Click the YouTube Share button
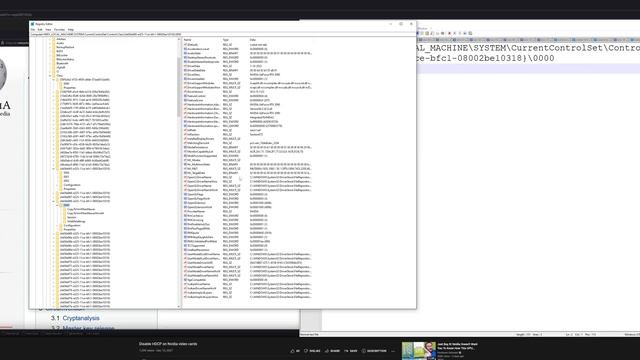Screen dimensions: 640x360 click(332, 351)
